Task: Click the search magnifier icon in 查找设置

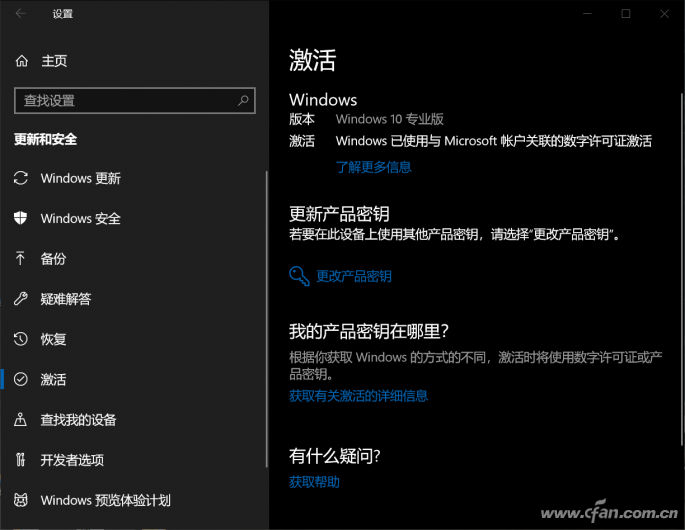Action: pos(243,100)
